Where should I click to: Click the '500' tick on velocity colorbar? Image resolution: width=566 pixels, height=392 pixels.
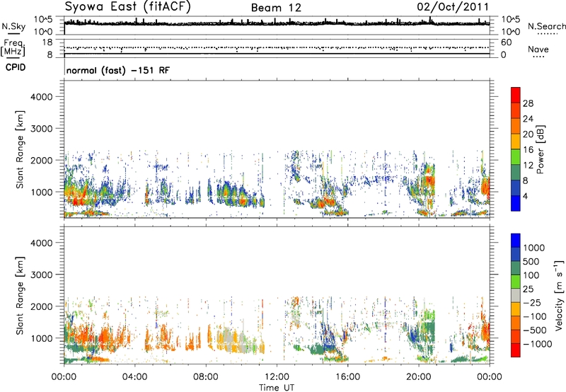[531, 261]
